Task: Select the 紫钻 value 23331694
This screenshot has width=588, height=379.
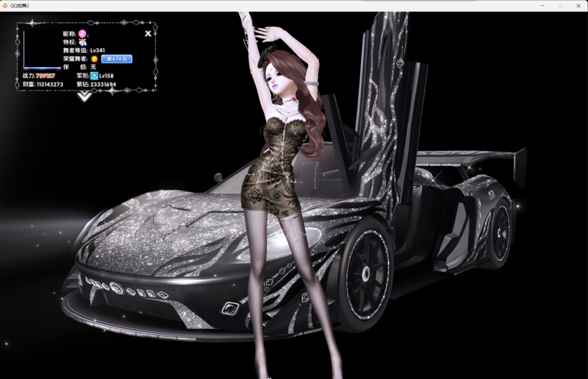Action: pyautogui.click(x=103, y=85)
